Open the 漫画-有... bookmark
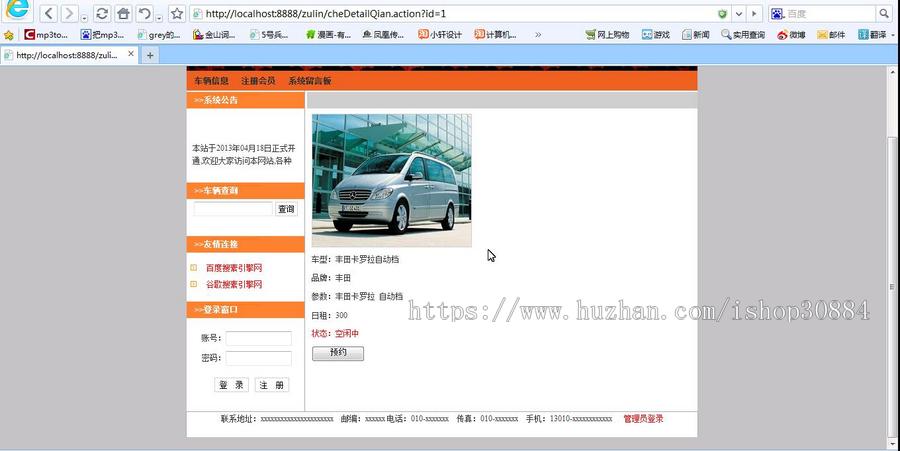 point(328,35)
